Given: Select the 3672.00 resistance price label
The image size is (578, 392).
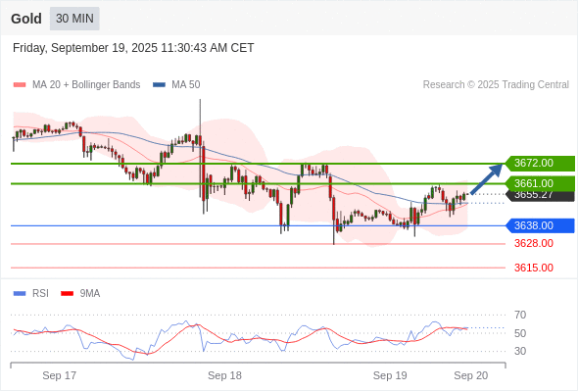Looking at the screenshot, I should click(540, 163).
